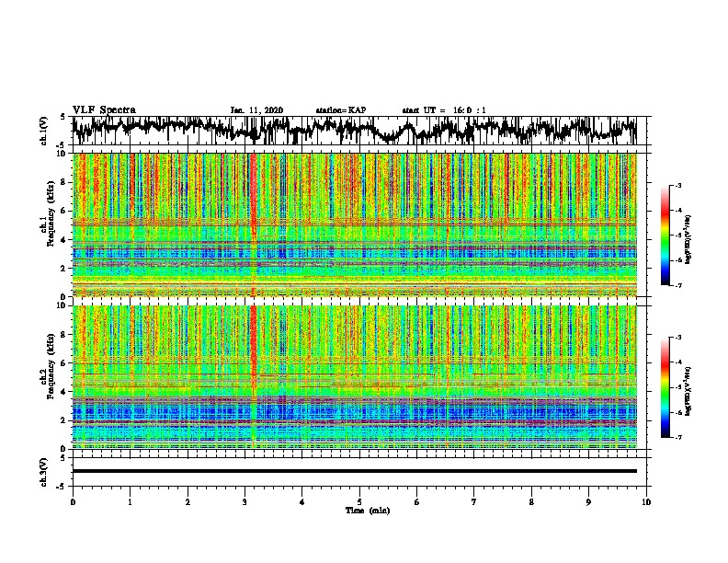Viewport: 728px width, 563px height.
Task: Click the time axis tick label "6"
Action: (x=417, y=502)
